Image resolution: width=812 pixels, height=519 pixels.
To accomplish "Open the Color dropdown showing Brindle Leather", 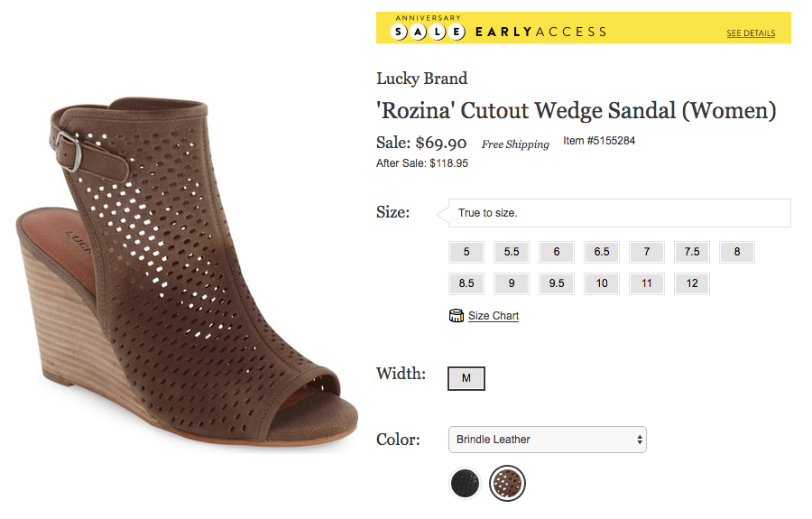I will point(548,440).
